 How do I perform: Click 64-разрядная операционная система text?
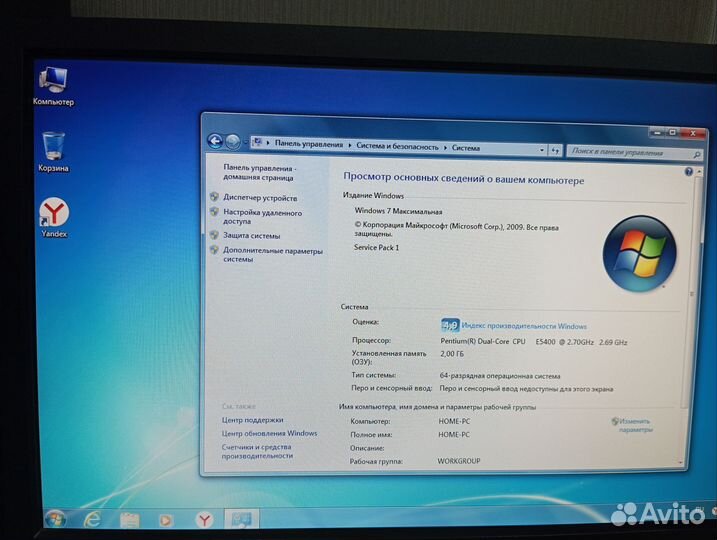click(x=500, y=376)
